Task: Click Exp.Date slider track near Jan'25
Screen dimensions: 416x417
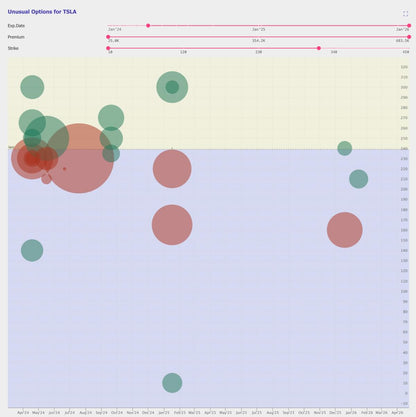Action: point(258,26)
